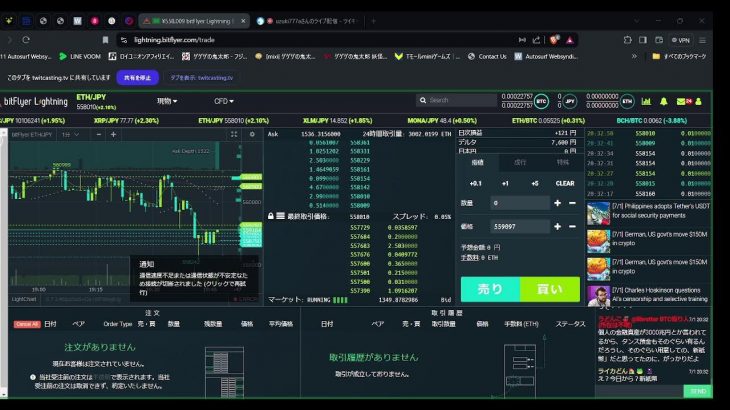730x410 pixels.
Task: Open the chart statistics bar icon
Action: pos(646,101)
